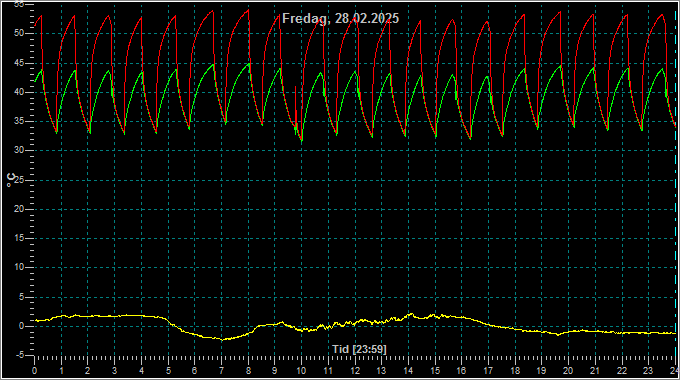
Task: Click the 10 degree label on temperature axis
Action: tap(19, 268)
